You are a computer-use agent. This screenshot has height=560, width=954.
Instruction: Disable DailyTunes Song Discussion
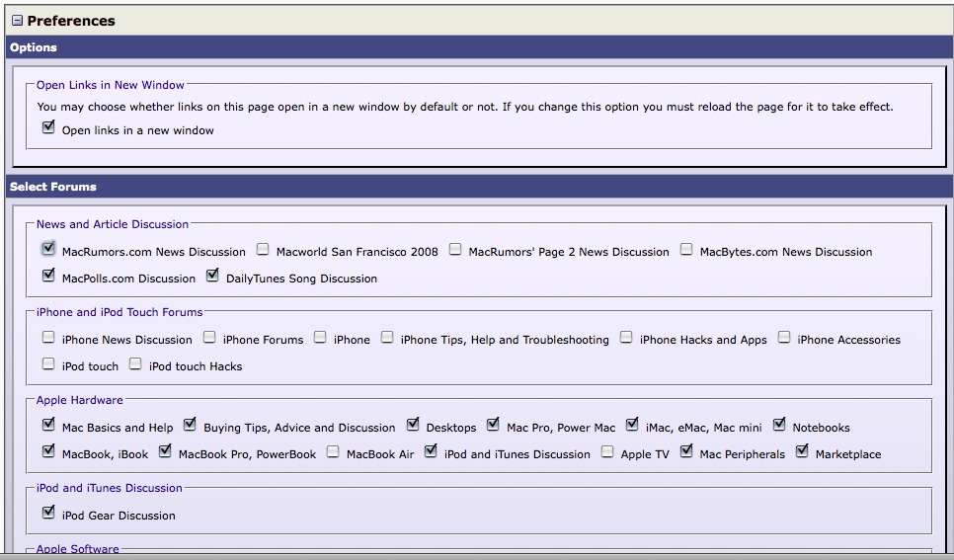pos(212,276)
